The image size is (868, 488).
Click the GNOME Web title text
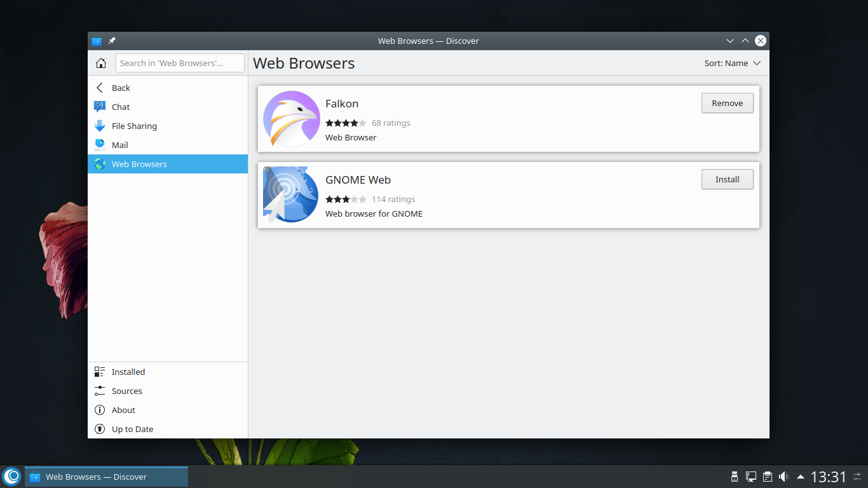point(358,180)
